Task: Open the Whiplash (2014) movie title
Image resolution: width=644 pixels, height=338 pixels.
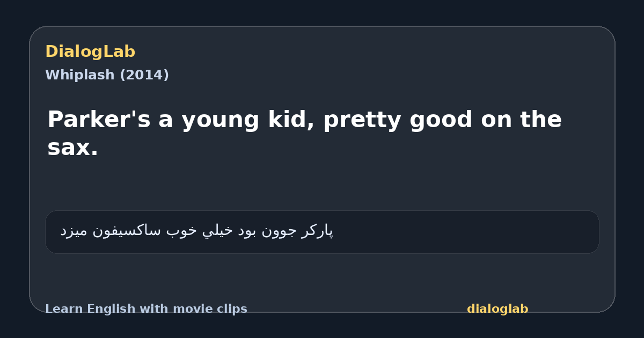Action: (107, 75)
